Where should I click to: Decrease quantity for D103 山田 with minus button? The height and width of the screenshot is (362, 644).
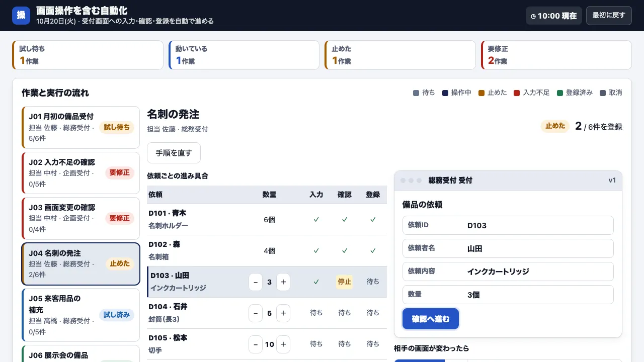256,282
